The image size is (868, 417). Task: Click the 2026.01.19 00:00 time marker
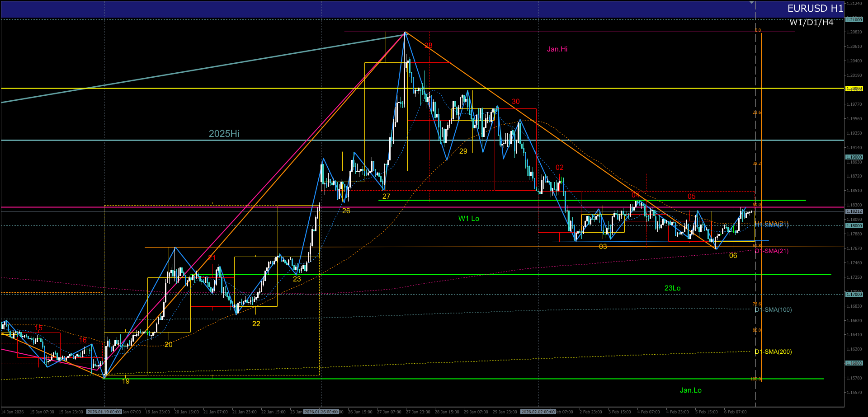click(104, 412)
